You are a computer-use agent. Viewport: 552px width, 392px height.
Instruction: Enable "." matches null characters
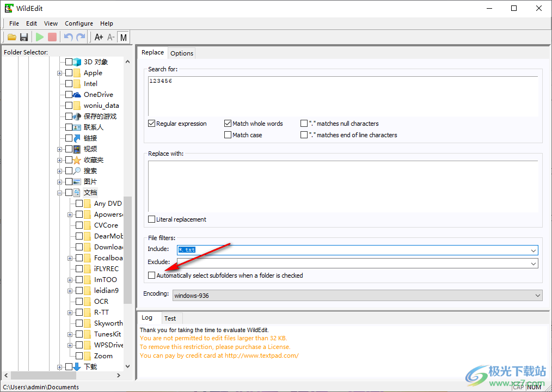304,124
